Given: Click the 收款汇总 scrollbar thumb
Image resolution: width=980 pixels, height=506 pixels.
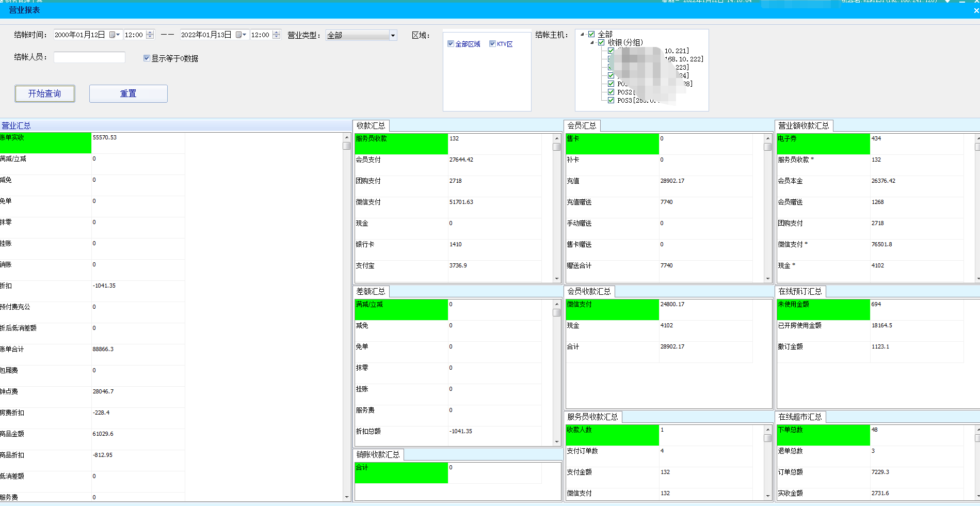Looking at the screenshot, I should (557, 147).
